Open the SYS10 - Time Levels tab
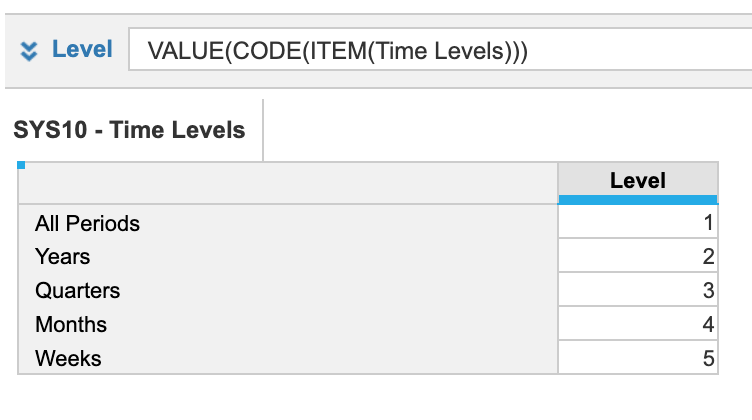Screen dimensions: 752x420 [x=129, y=130]
